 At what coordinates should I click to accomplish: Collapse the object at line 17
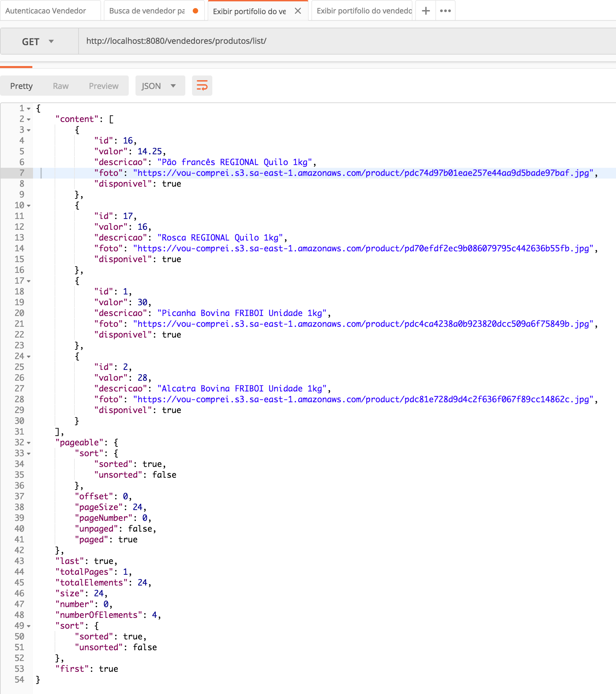(x=29, y=281)
